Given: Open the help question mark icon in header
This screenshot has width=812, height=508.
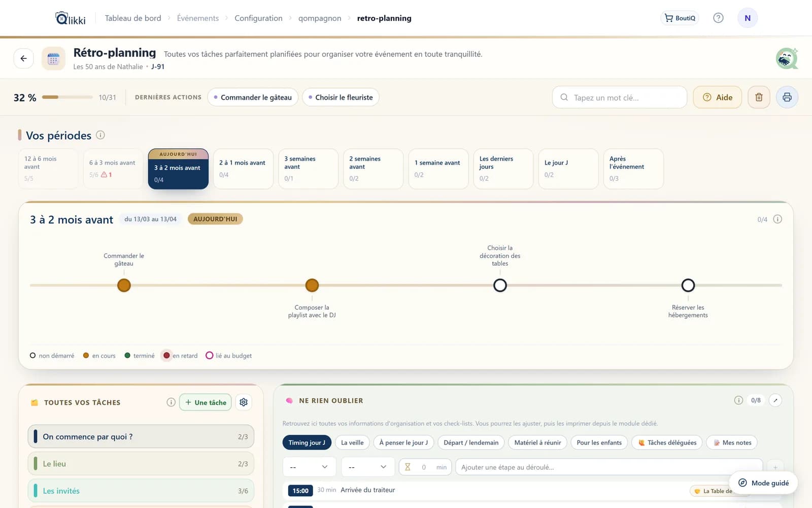Looking at the screenshot, I should click(718, 18).
